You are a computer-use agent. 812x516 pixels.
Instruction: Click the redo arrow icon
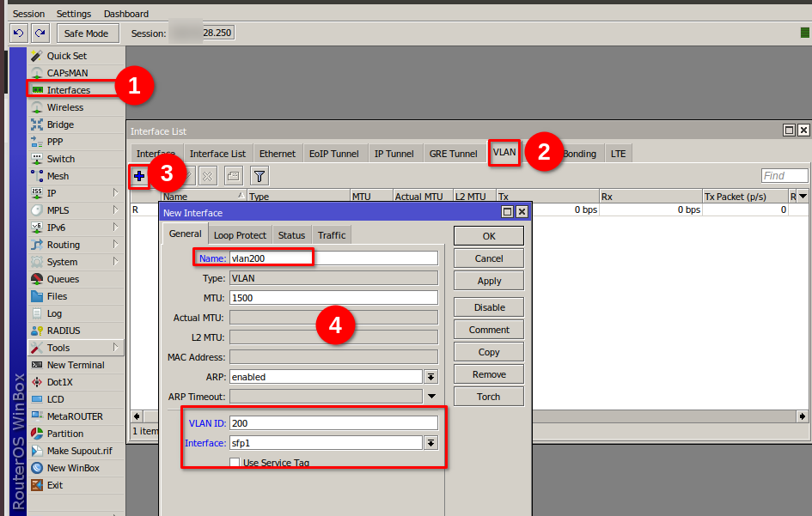point(40,33)
